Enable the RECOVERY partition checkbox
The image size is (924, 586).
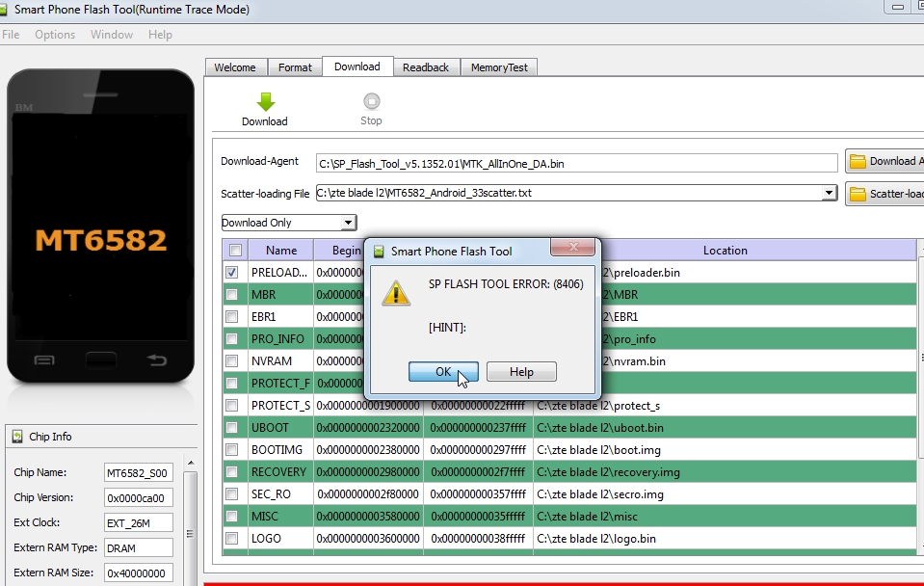232,472
